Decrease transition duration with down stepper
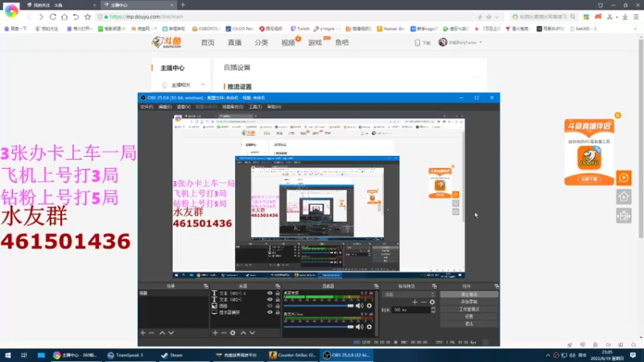This screenshot has height=362, width=644. tap(433, 311)
